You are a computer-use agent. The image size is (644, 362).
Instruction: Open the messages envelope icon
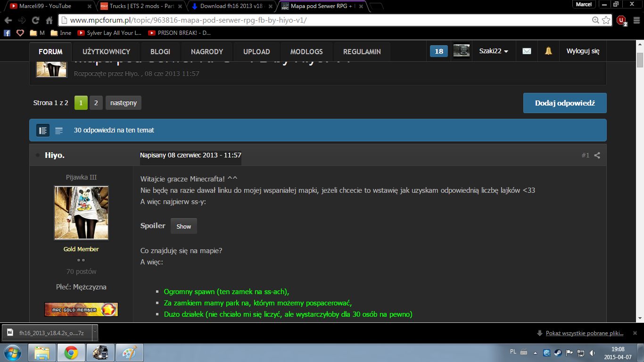click(527, 51)
